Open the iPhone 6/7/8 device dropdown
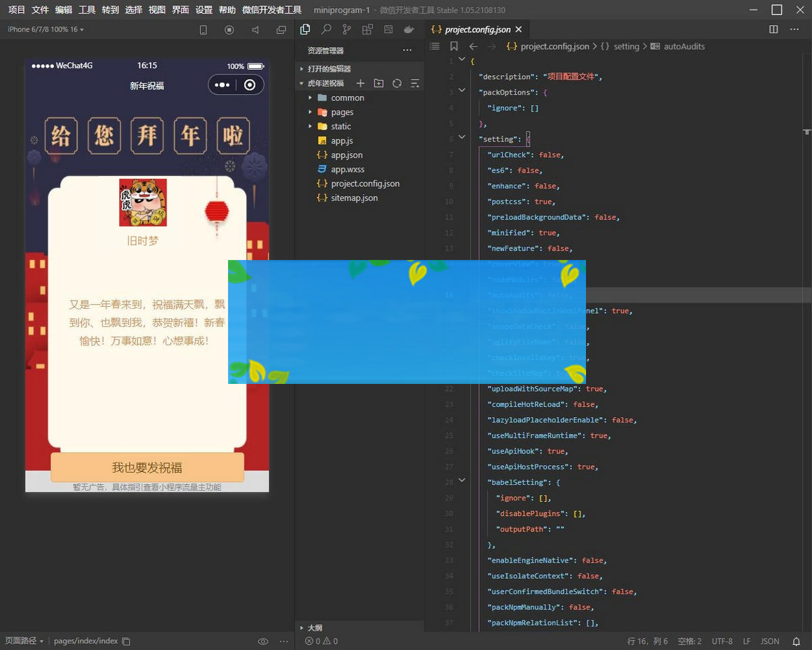 click(x=45, y=30)
